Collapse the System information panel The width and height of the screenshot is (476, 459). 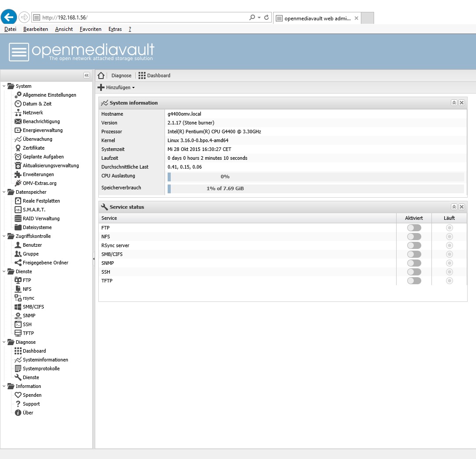[454, 103]
